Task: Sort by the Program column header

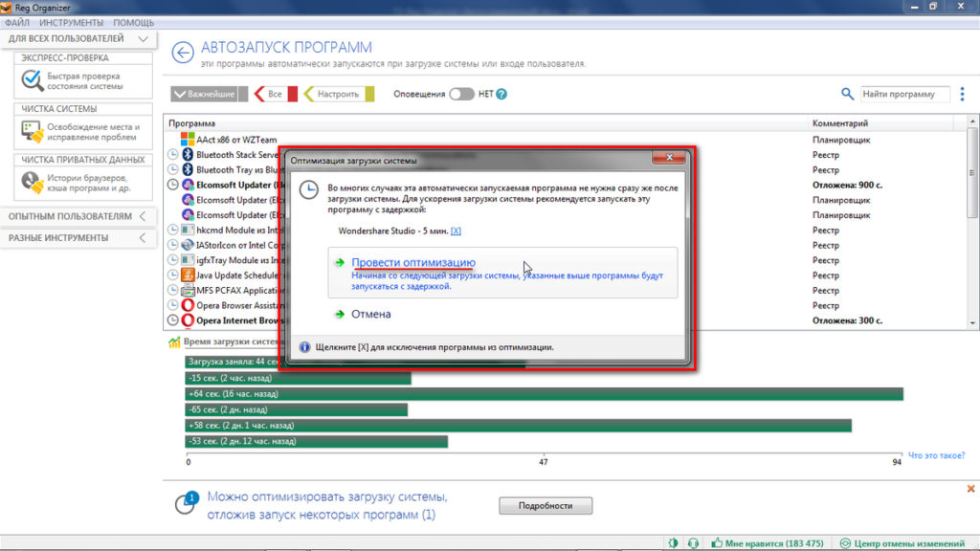Action: (x=485, y=123)
